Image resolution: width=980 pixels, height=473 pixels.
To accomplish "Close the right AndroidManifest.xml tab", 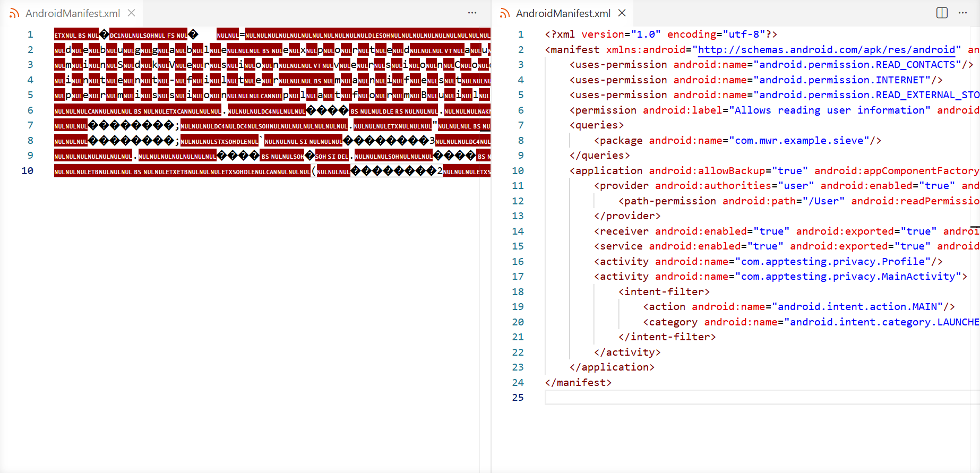I will (622, 13).
